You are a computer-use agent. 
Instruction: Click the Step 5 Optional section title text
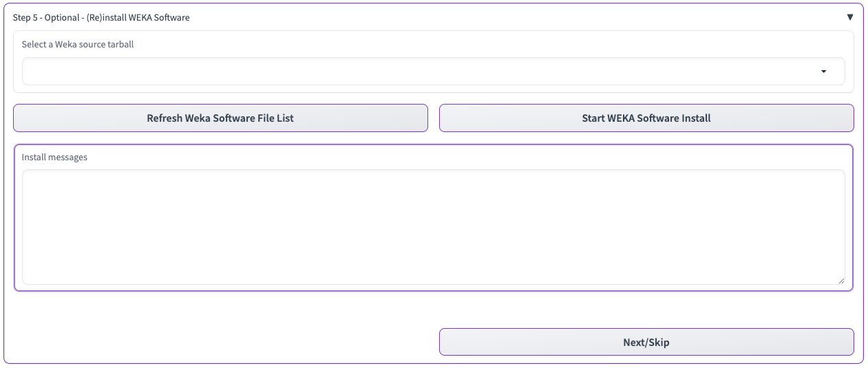pyautogui.click(x=101, y=18)
